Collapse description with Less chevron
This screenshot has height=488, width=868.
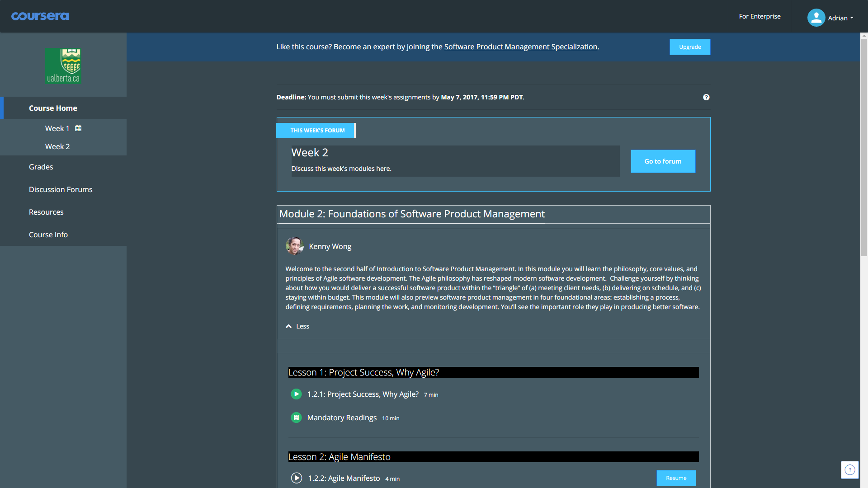297,326
